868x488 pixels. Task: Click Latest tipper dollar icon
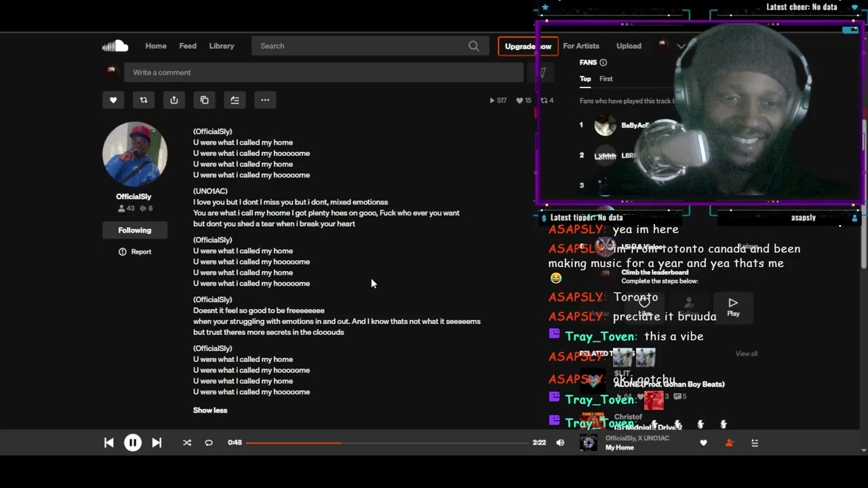pyautogui.click(x=543, y=218)
